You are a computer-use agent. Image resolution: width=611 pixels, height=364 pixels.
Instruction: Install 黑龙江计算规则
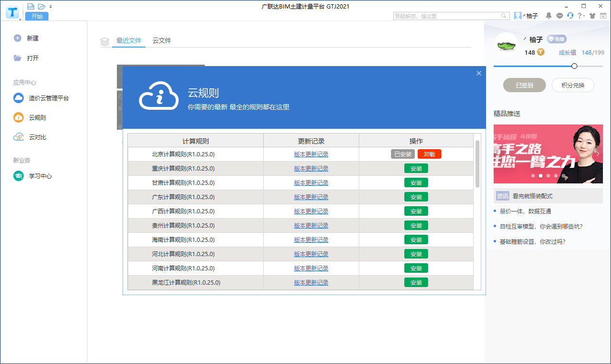pyautogui.click(x=416, y=282)
